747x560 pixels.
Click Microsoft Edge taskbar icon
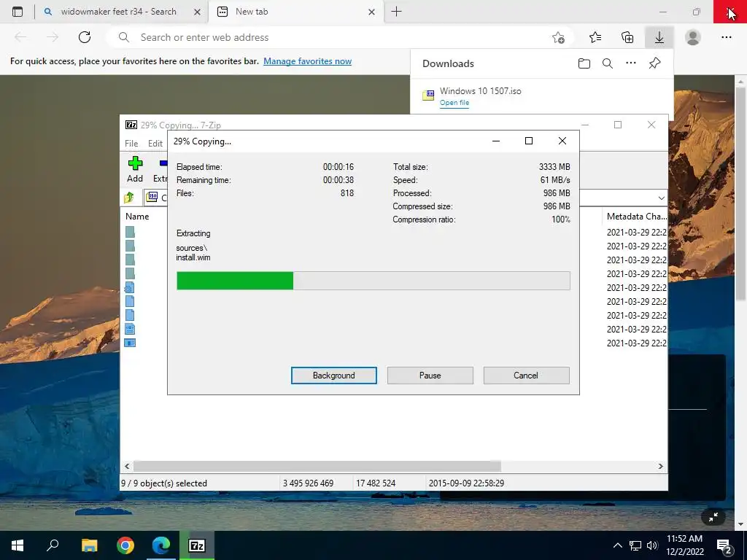tap(161, 545)
